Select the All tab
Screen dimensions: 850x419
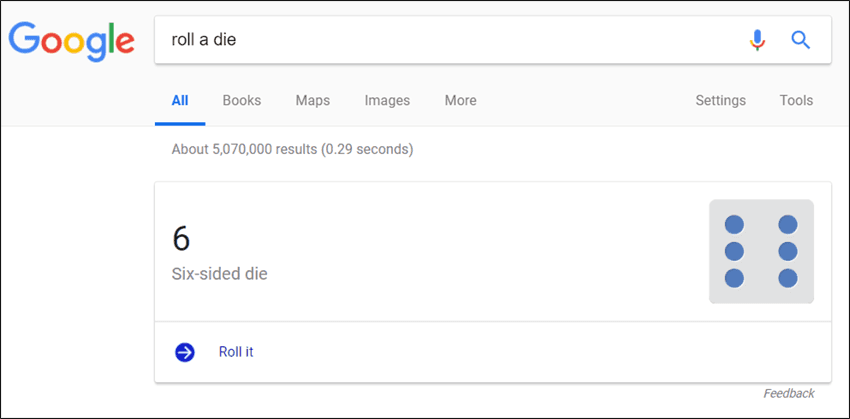pos(180,101)
